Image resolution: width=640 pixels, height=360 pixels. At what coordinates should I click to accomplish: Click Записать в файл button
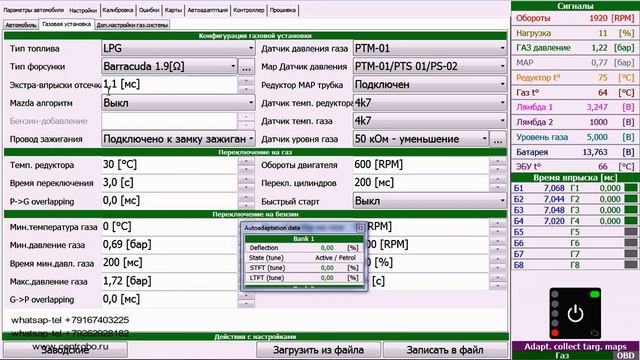point(445,350)
